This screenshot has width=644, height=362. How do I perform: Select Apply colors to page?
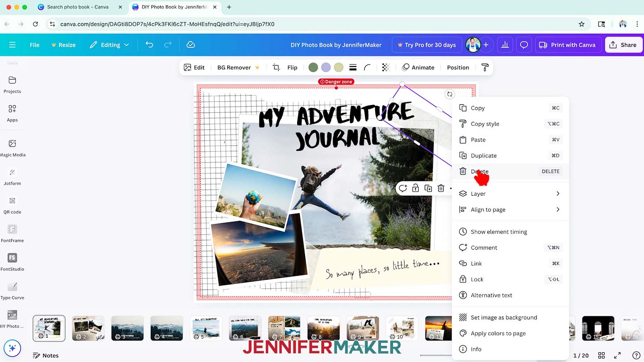510,333
